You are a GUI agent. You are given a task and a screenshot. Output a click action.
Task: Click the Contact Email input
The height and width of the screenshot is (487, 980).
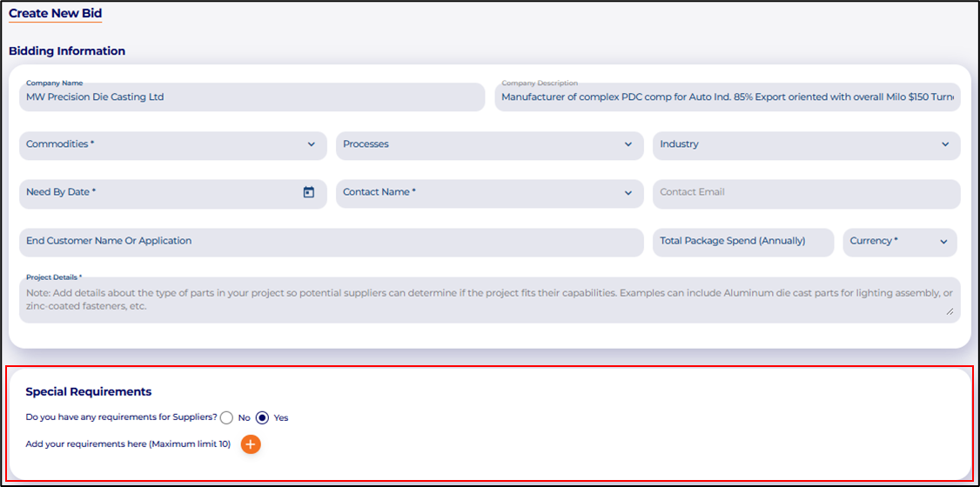[x=806, y=193]
